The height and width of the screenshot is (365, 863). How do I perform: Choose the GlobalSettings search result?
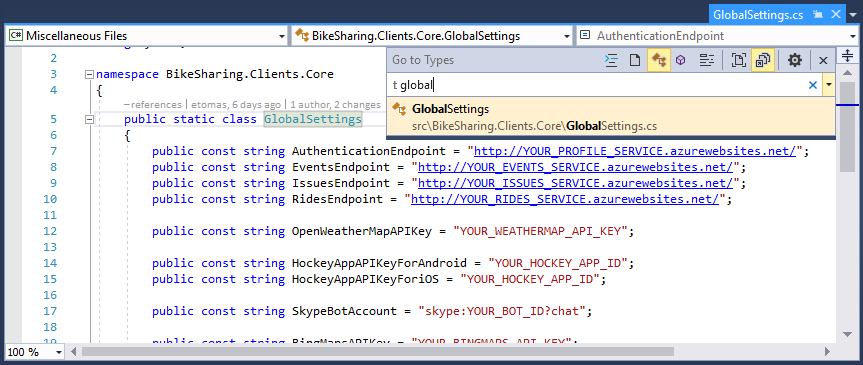pyautogui.click(x=611, y=117)
